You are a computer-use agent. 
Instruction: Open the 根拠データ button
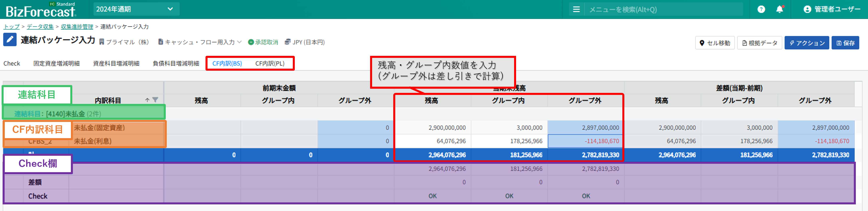[x=760, y=43]
